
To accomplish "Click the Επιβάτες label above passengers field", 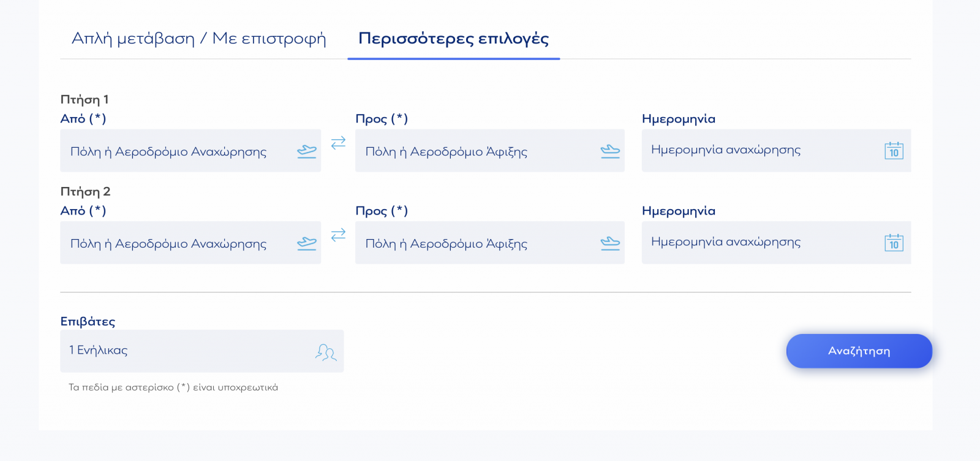I will [88, 321].
